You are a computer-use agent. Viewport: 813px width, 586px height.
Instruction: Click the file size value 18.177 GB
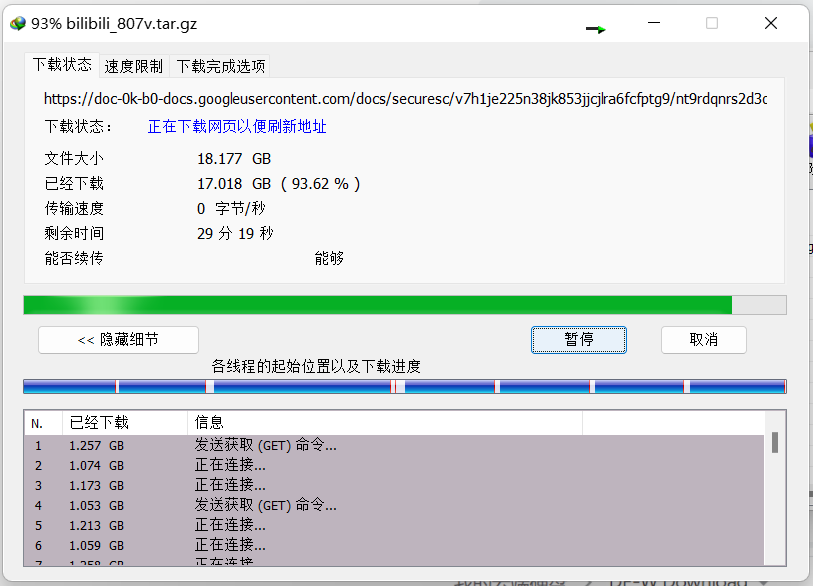234,159
